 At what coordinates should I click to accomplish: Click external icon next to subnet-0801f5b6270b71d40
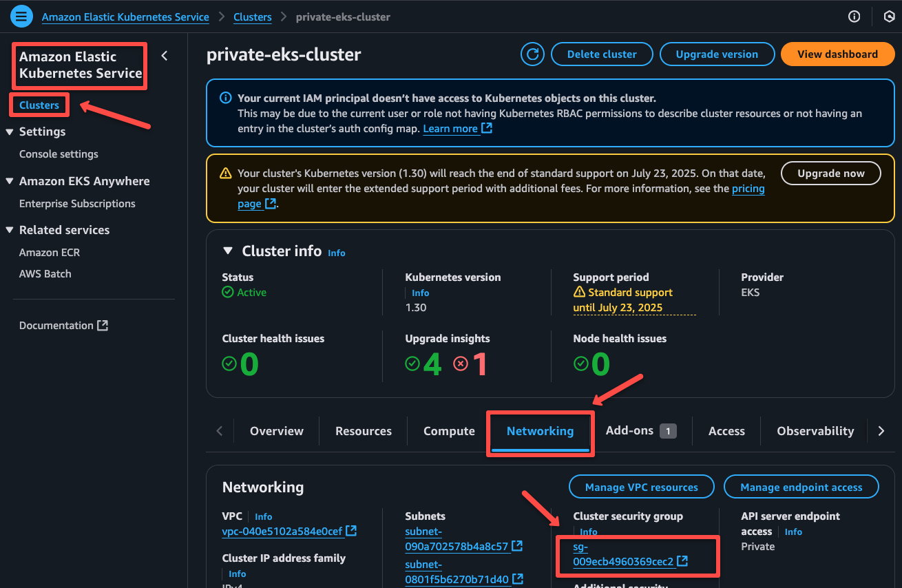[x=518, y=579]
